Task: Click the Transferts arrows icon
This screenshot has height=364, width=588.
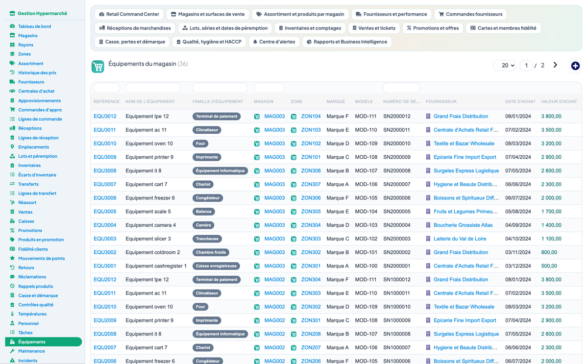Action: click(12, 184)
